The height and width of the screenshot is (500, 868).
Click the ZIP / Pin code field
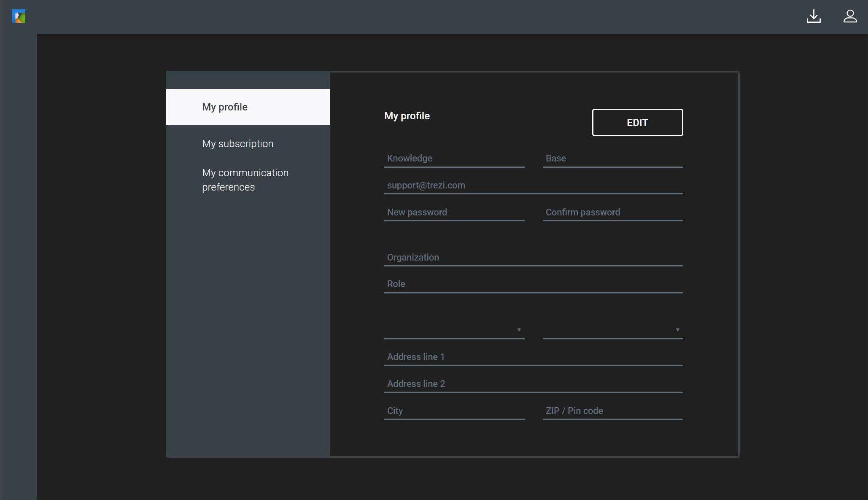pos(612,411)
